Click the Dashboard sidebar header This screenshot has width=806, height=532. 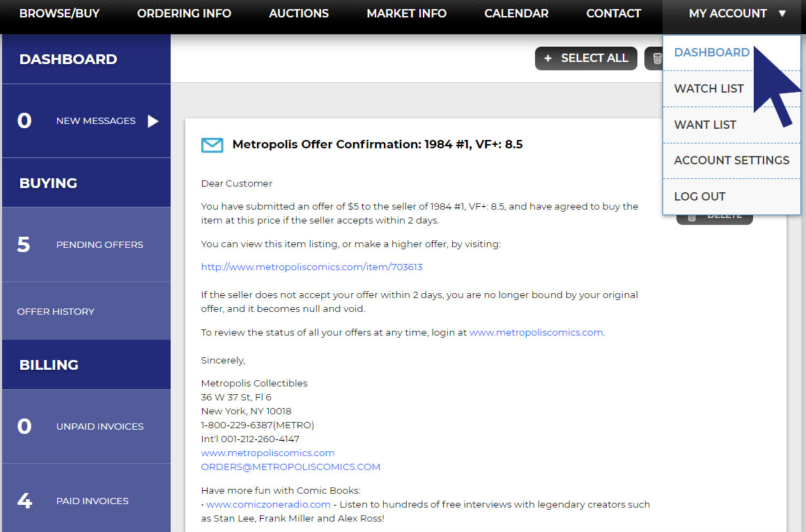tap(86, 59)
